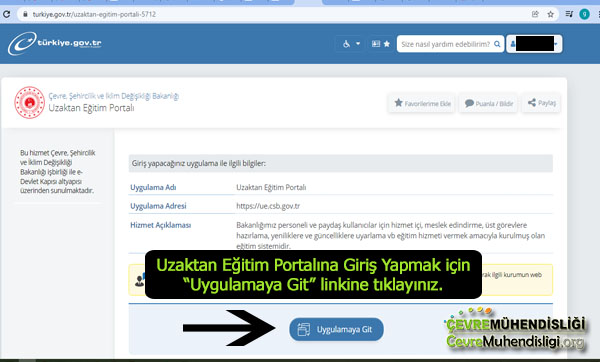
Task: Click the Uygulama Adresi label
Action: pyautogui.click(x=158, y=206)
